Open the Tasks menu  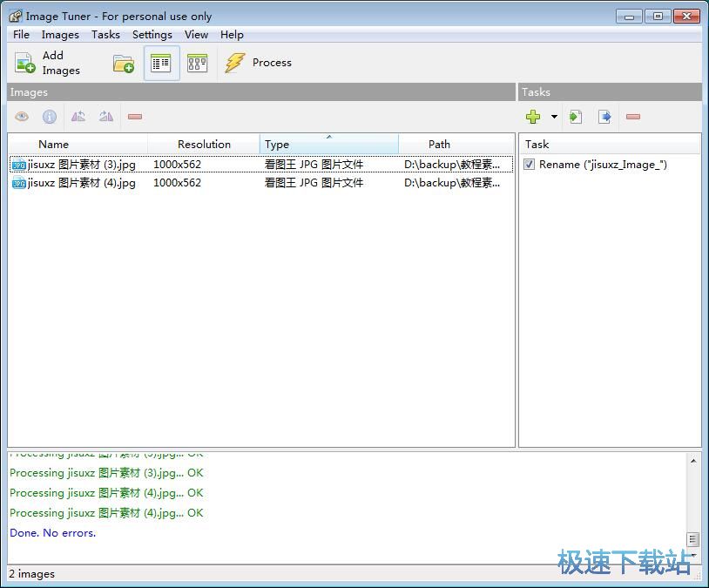(105, 35)
